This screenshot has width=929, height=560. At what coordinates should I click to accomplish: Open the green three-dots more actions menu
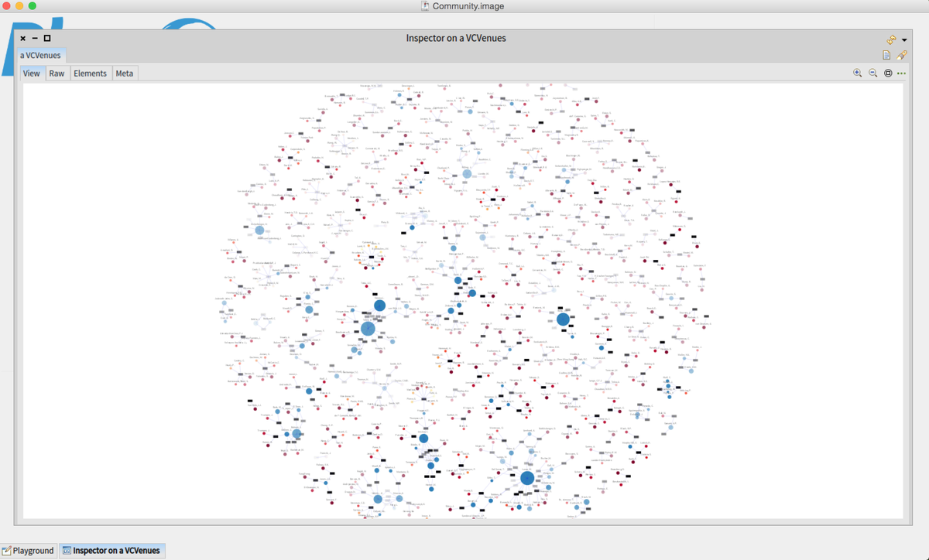902,73
